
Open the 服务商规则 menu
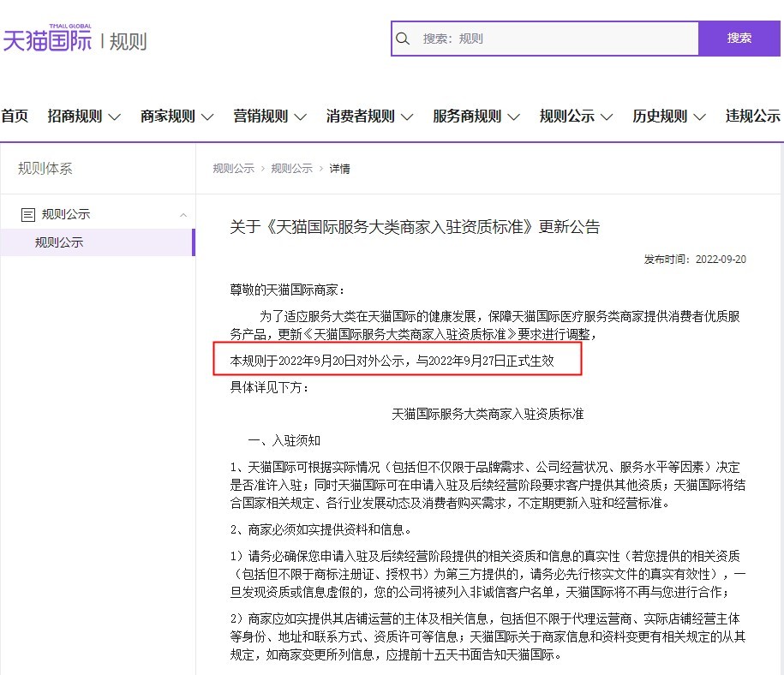click(467, 116)
